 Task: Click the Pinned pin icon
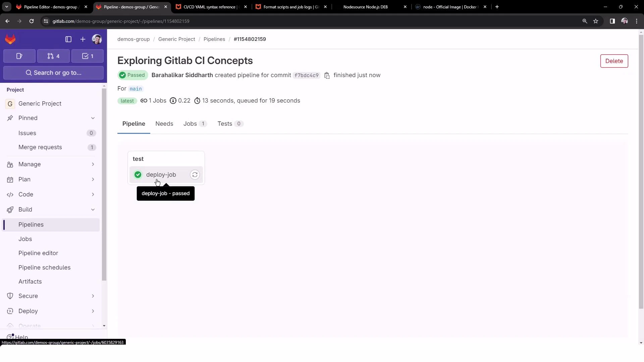coord(10,118)
